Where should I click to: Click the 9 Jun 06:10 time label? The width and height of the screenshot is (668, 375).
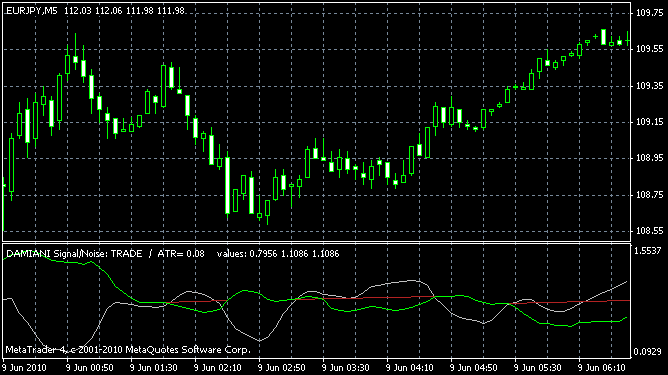[602, 368]
